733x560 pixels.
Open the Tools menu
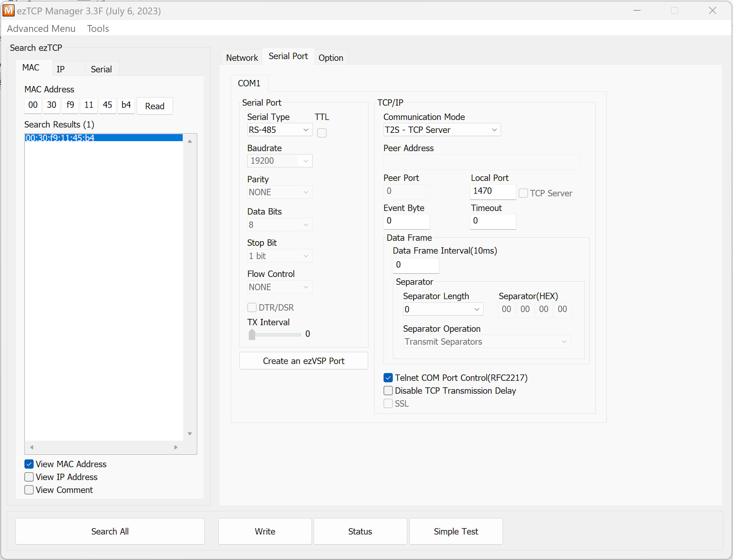click(98, 28)
